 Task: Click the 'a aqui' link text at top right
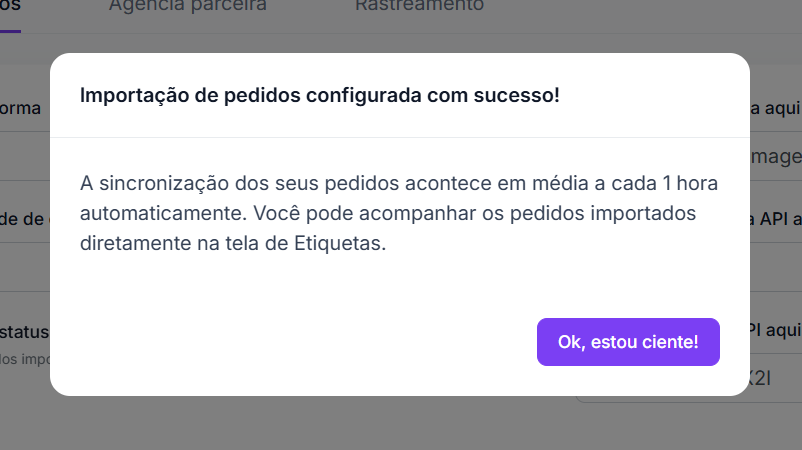coord(775,108)
